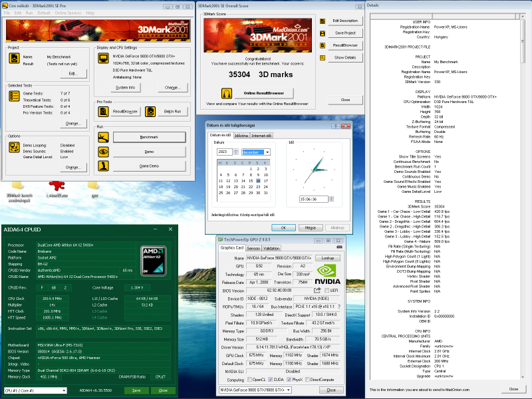The width and height of the screenshot is (532, 399).
Task: Click the Benchmark button
Action: tap(149, 137)
